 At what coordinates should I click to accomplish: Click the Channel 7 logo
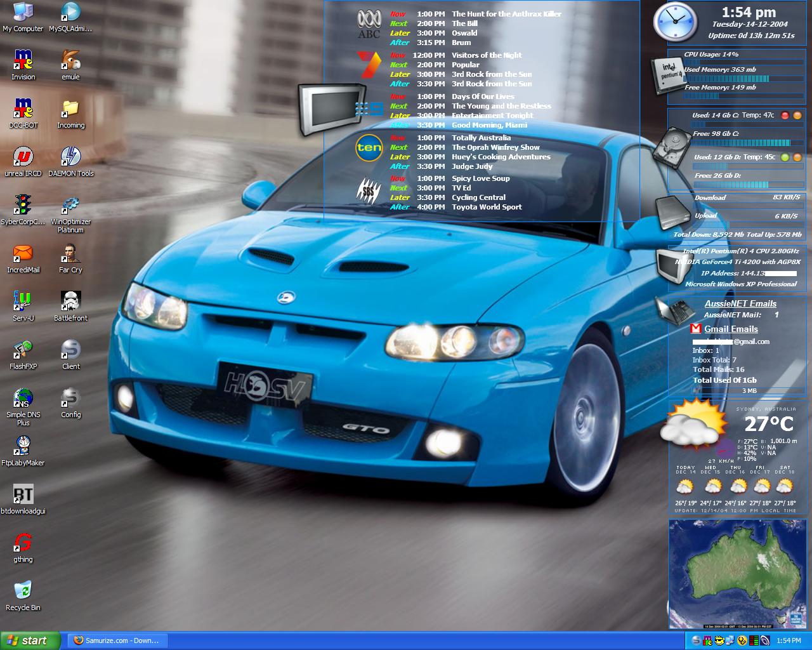pyautogui.click(x=369, y=65)
